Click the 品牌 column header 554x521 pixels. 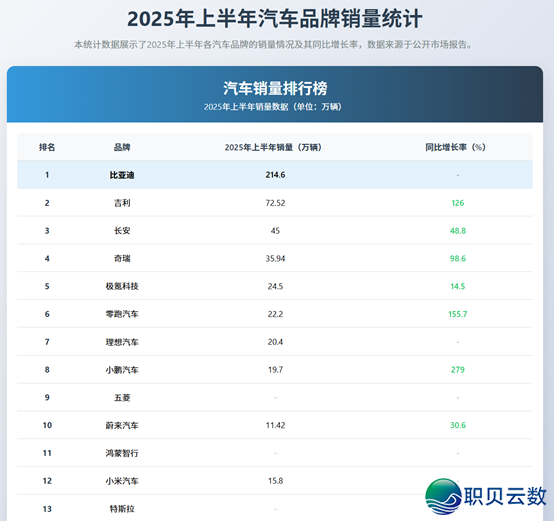click(x=122, y=147)
